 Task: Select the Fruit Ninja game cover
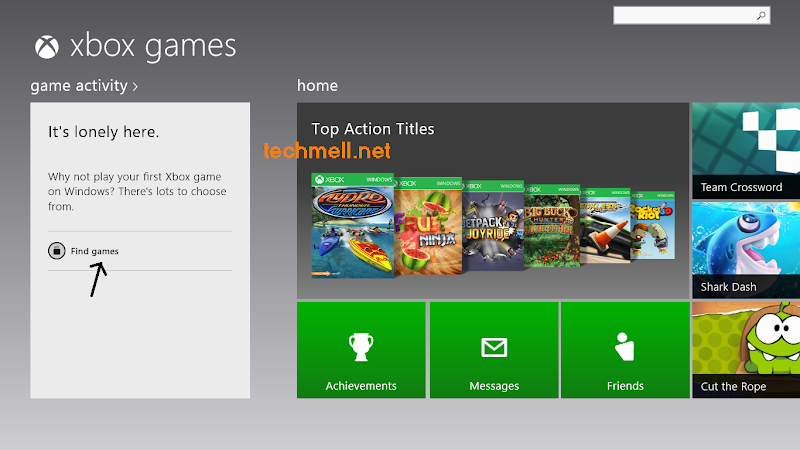(x=428, y=226)
